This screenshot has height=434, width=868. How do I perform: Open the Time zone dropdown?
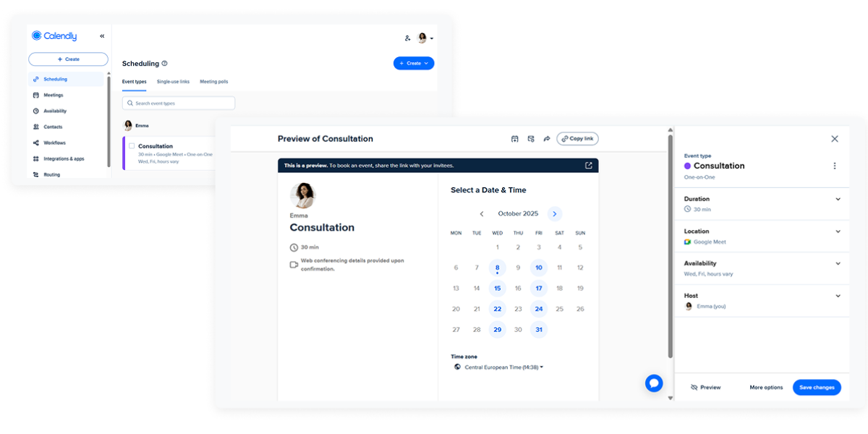[x=504, y=367]
